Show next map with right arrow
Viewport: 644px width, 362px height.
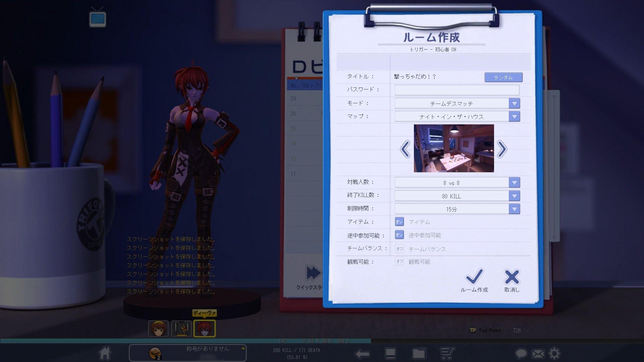click(x=502, y=149)
